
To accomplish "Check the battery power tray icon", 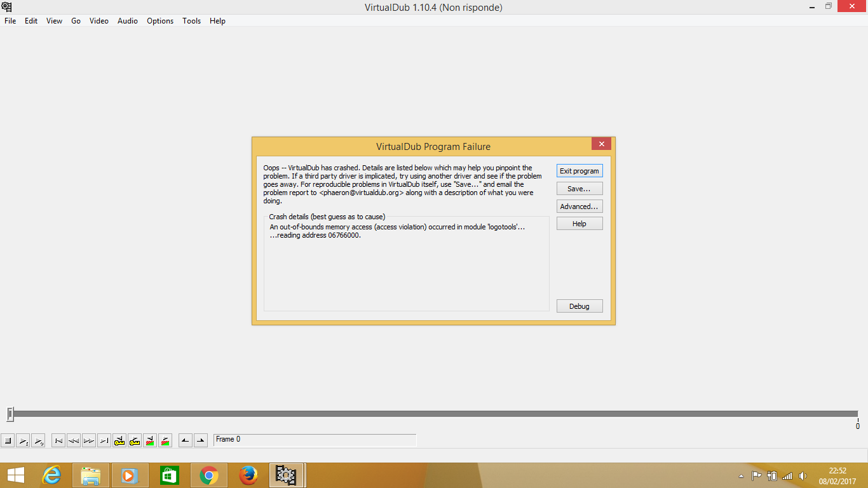I will pos(772,476).
